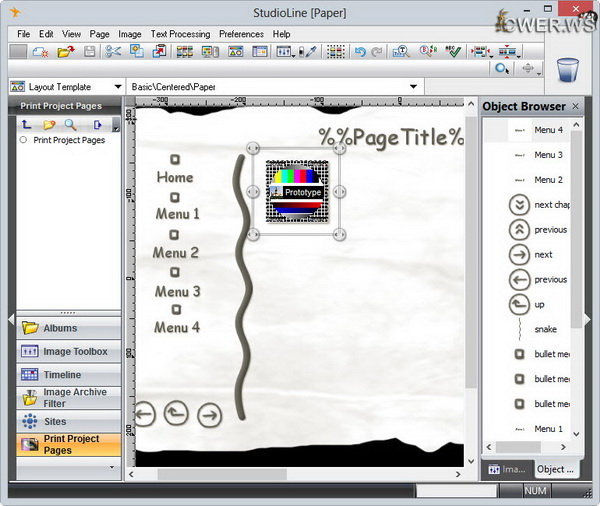This screenshot has width=600, height=506.
Task: Click the bullet checkbox above Home on canvas
Action: pyautogui.click(x=175, y=159)
